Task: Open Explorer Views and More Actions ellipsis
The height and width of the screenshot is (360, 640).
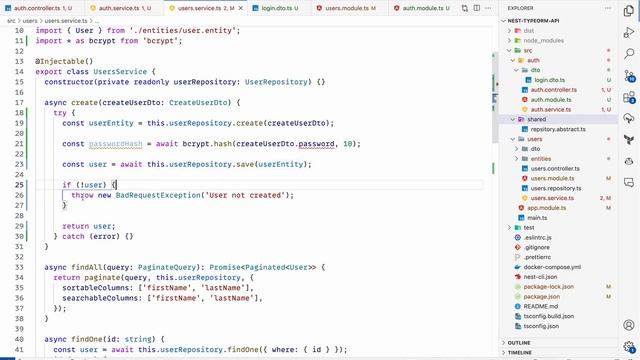Action: [608, 8]
